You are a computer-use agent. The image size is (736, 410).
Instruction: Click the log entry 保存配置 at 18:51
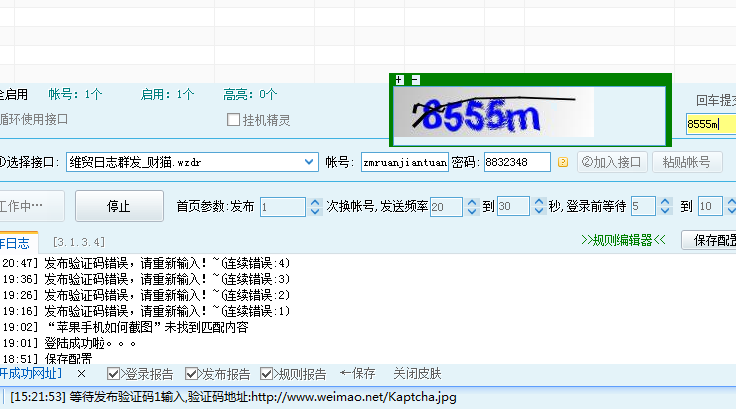(47, 359)
